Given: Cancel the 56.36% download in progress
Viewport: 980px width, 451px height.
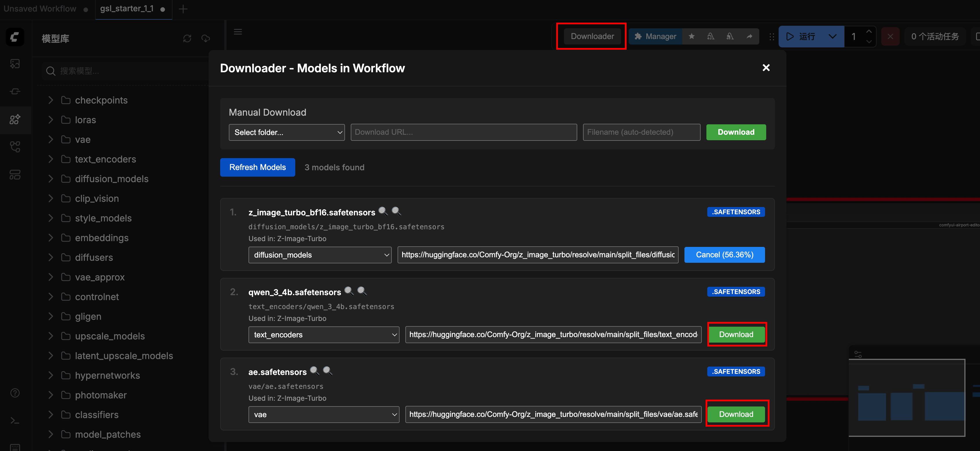Looking at the screenshot, I should click(x=724, y=255).
